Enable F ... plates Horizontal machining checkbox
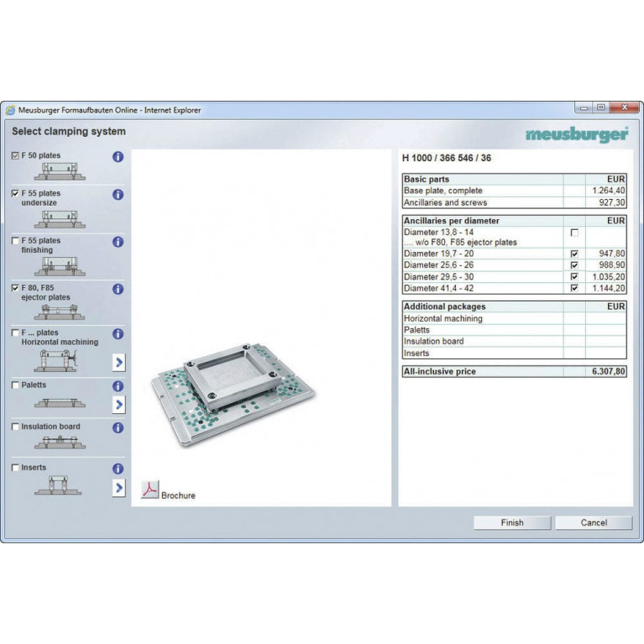644x644 pixels. pyautogui.click(x=15, y=332)
